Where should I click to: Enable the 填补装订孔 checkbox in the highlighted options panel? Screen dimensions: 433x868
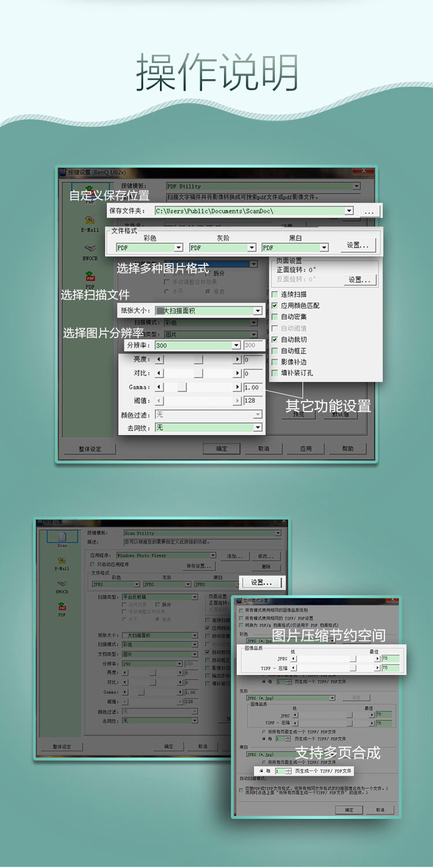pyautogui.click(x=275, y=373)
